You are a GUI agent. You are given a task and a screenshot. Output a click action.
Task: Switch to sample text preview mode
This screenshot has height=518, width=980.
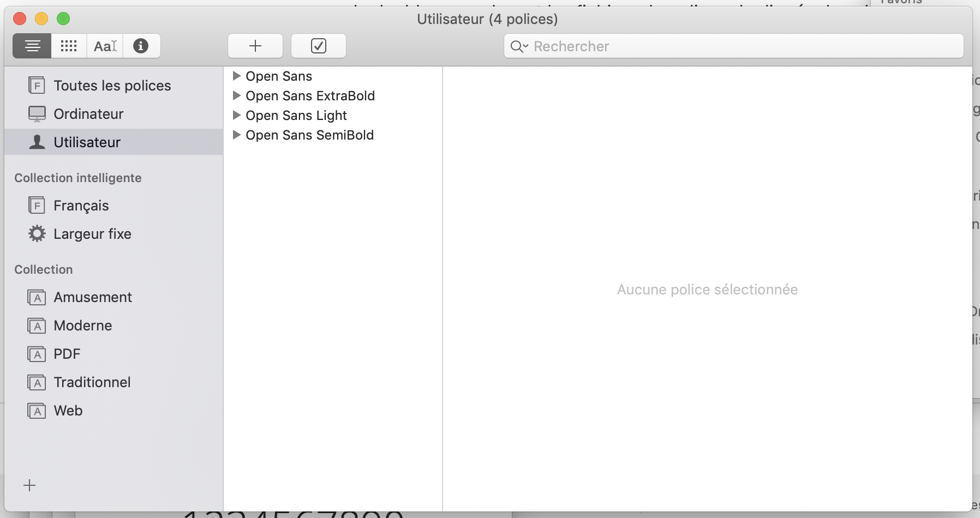32,46
